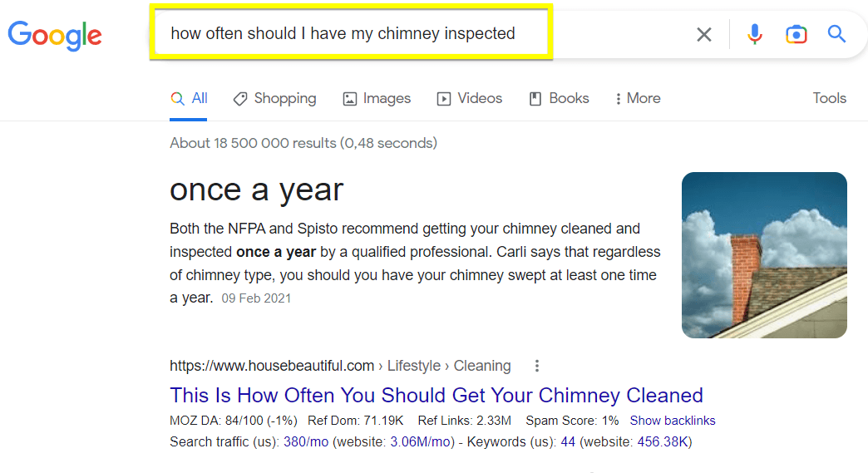Open the Books results tab

(x=559, y=98)
